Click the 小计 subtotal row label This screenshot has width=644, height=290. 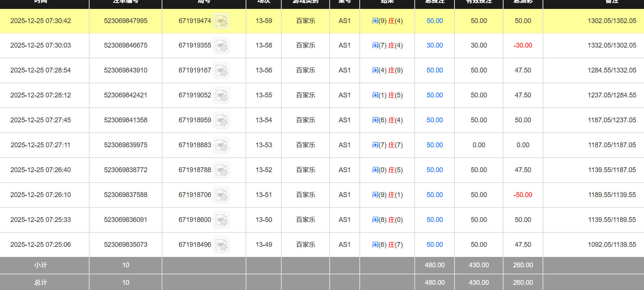tap(41, 265)
